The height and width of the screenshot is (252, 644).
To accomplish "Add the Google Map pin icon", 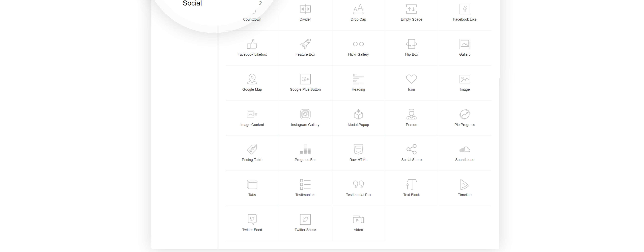I will point(252,79).
